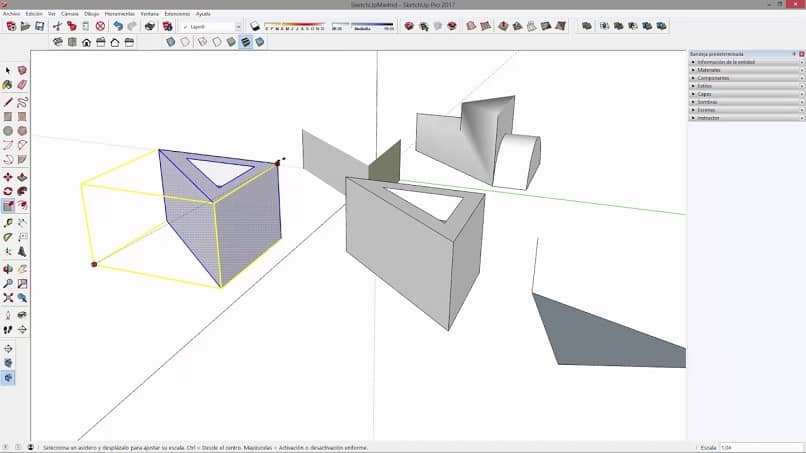Select the arrow Select tool
This screenshot has height=453, width=806.
[x=8, y=71]
